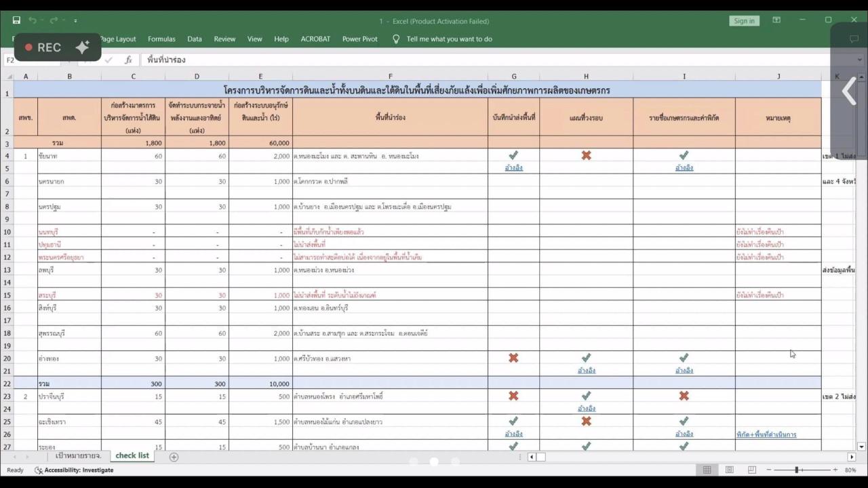Viewport: 868px width, 488px height.
Task: Open อ้างอิง link in row 5 column G
Action: [513, 167]
